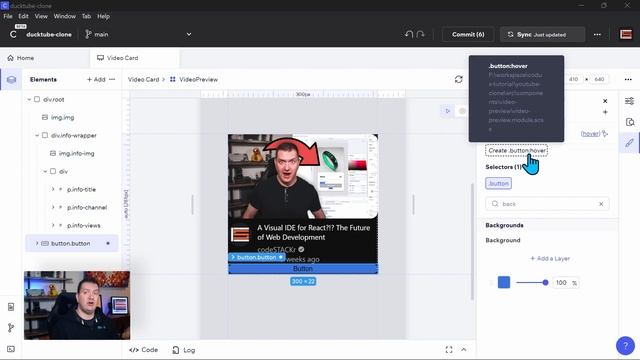The height and width of the screenshot is (360, 640).
Task: Click the Commit (6) button
Action: (x=468, y=34)
